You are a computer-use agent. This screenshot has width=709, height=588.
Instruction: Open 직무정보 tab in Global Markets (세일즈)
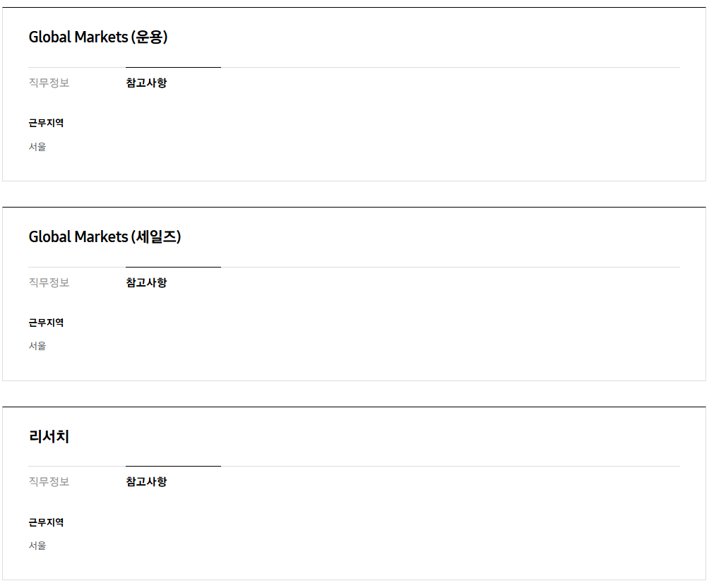49,282
